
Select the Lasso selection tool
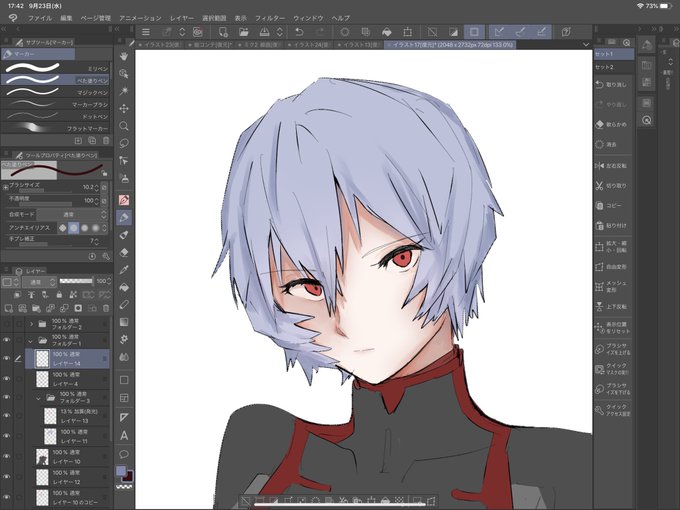point(124,143)
